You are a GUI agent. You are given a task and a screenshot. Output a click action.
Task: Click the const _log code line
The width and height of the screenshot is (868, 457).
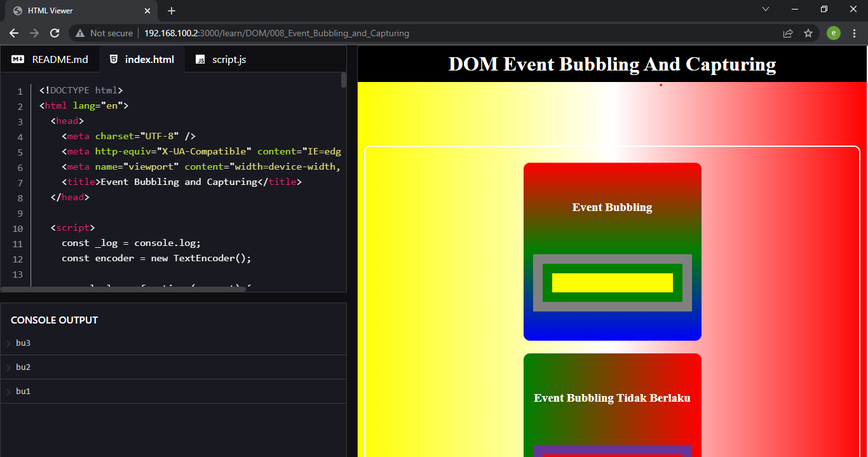(x=131, y=243)
